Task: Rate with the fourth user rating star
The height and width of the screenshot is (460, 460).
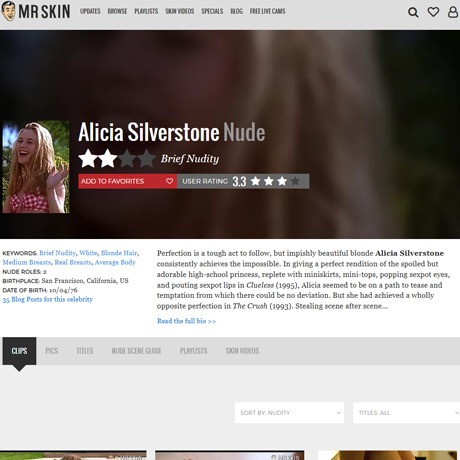Action: pos(295,181)
